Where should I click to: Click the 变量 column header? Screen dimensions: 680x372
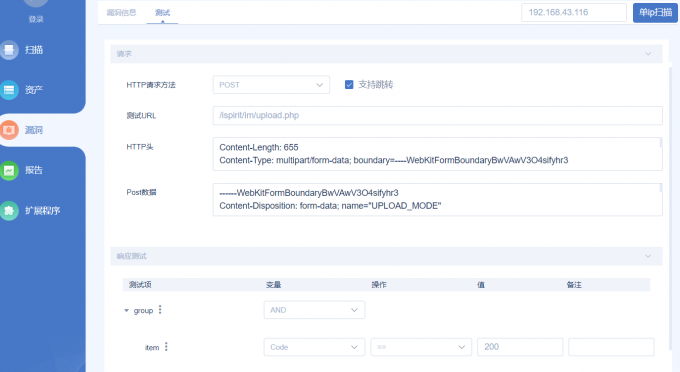[x=273, y=284]
